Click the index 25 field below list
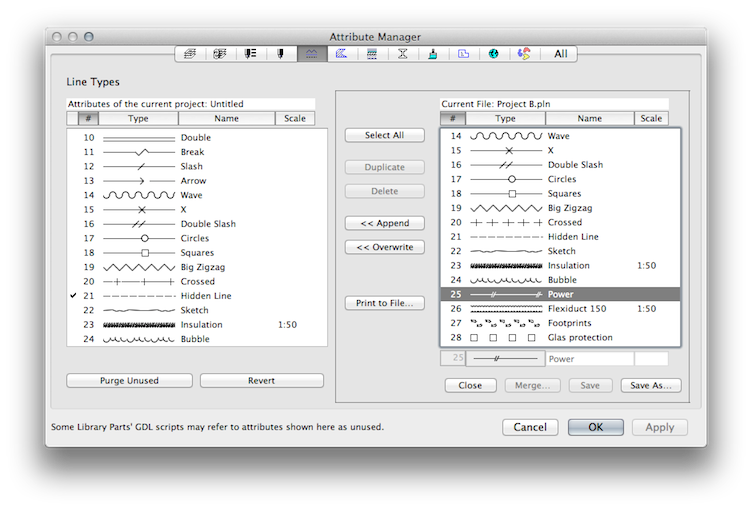This screenshot has width=752, height=510. [x=453, y=358]
